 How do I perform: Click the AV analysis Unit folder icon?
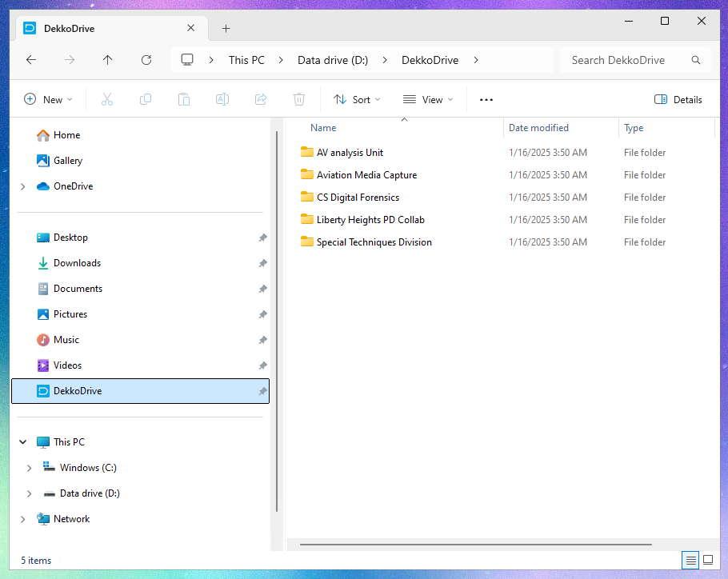coord(307,152)
